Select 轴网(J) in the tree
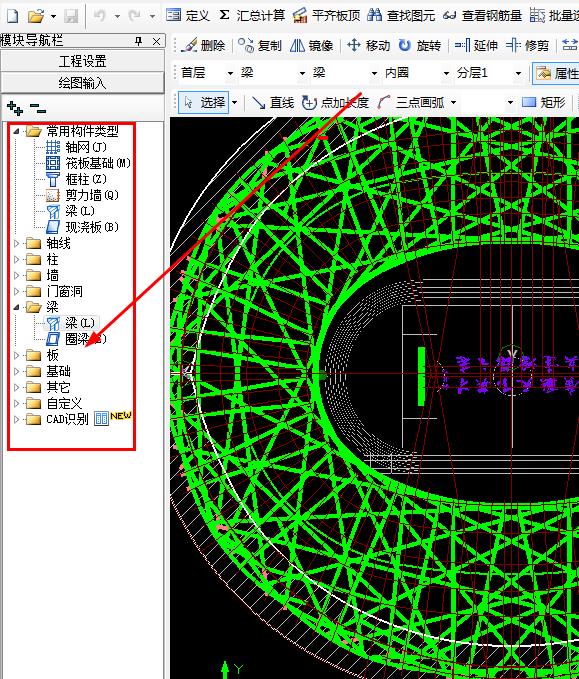This screenshot has width=579, height=679. tap(76, 147)
